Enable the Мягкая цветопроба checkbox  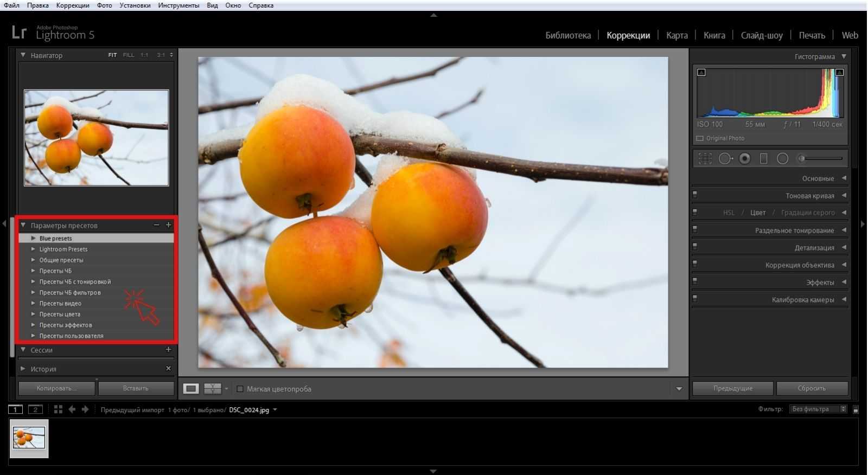240,389
